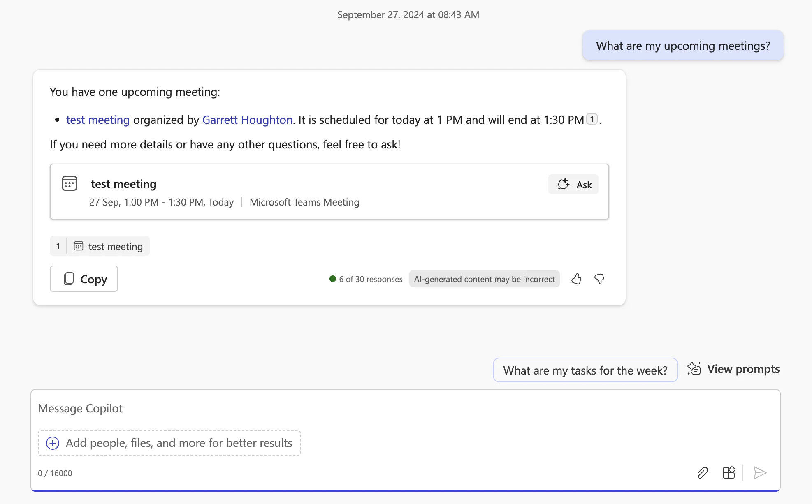Open View prompts
The height and width of the screenshot is (504, 812).
[743, 369]
